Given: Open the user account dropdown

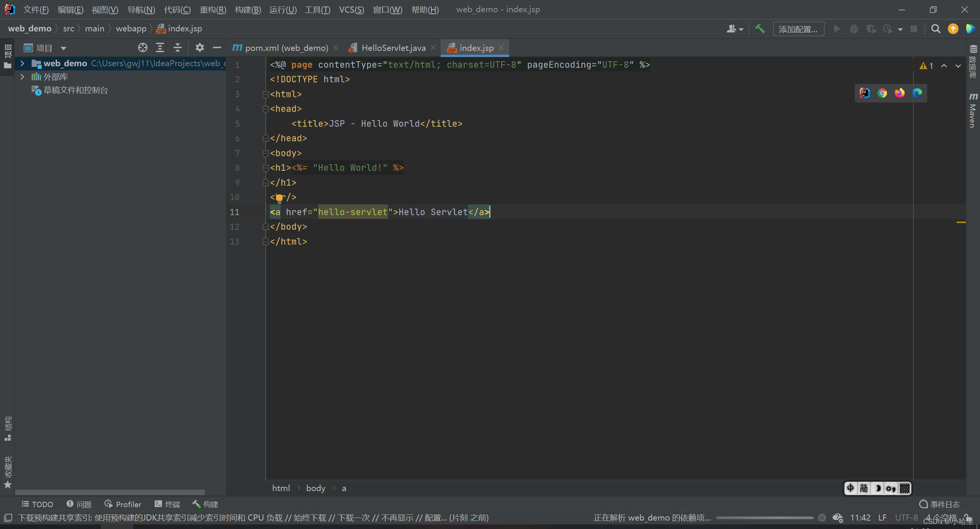Looking at the screenshot, I should pos(735,29).
